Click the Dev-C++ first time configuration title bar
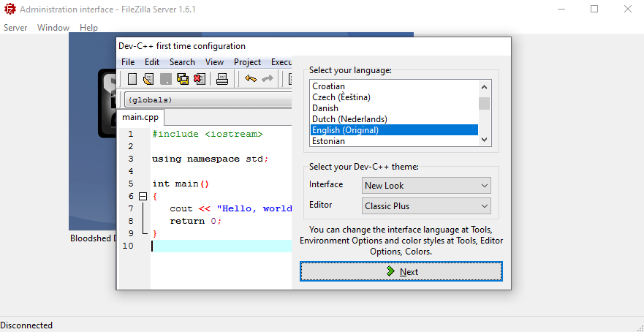Viewport: 644px width, 332px height. tap(314, 46)
